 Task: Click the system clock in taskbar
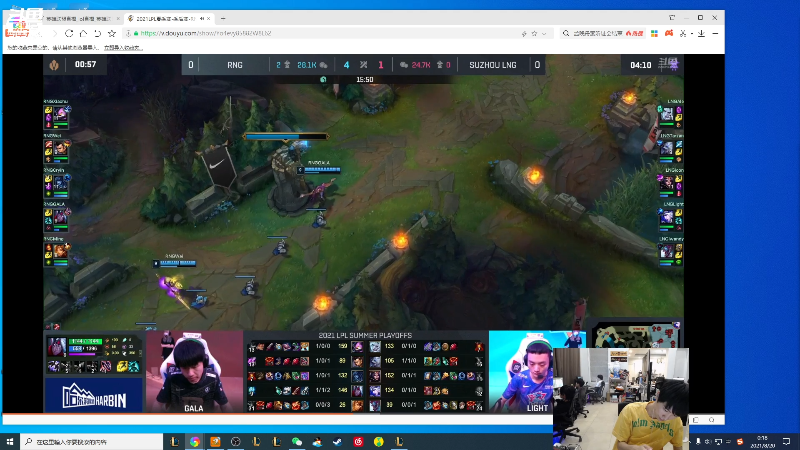point(762,442)
